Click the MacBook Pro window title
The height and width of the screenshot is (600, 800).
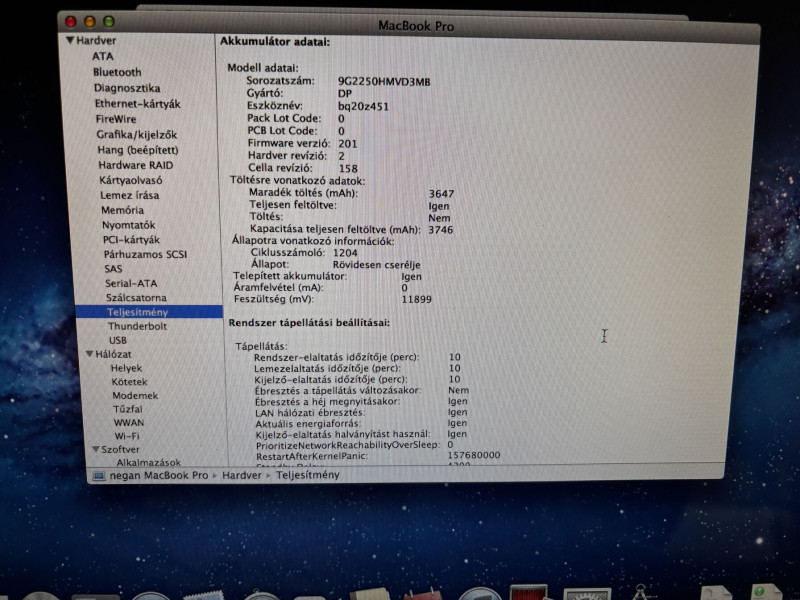pos(416,26)
